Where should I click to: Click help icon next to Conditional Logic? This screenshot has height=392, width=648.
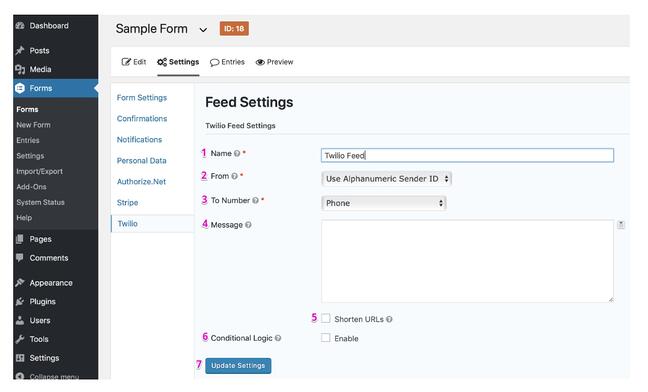[x=278, y=338]
